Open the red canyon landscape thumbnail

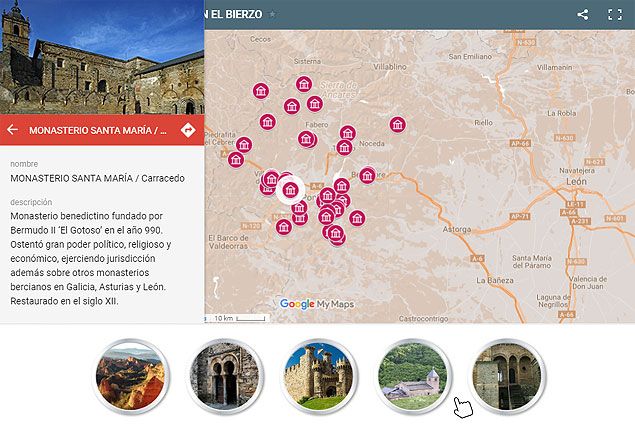click(x=131, y=374)
